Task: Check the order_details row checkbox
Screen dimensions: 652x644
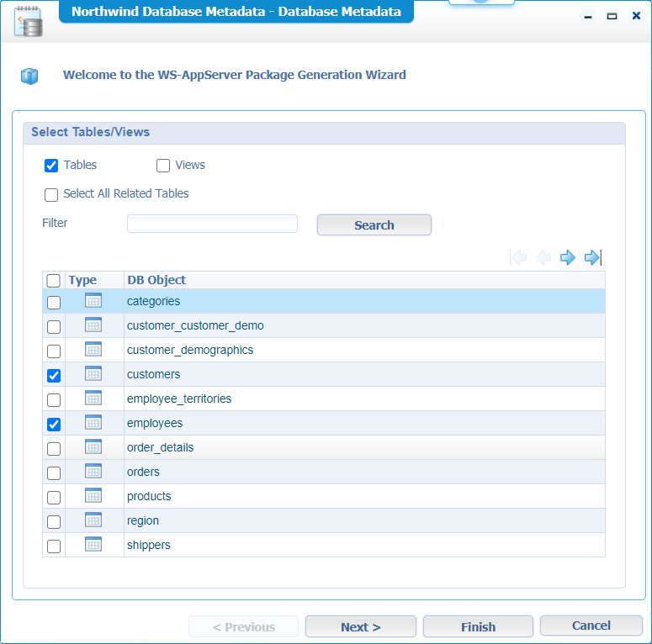Action: [54, 449]
